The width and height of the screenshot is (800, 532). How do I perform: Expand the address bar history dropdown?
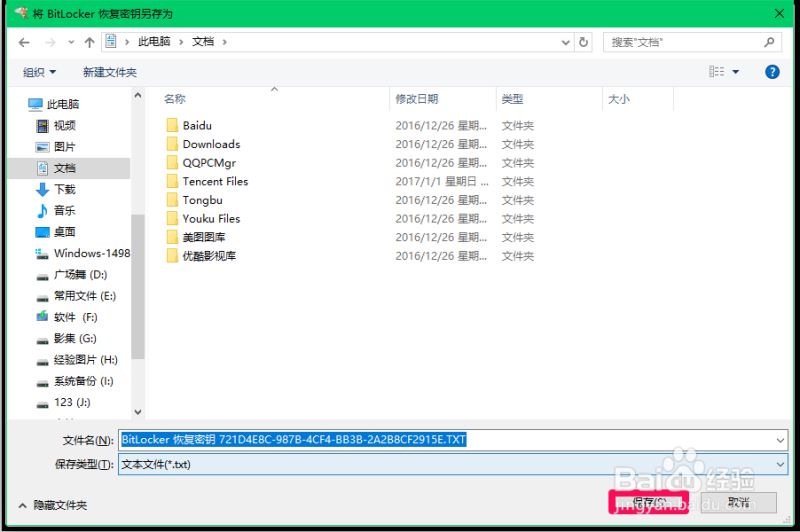pos(565,42)
